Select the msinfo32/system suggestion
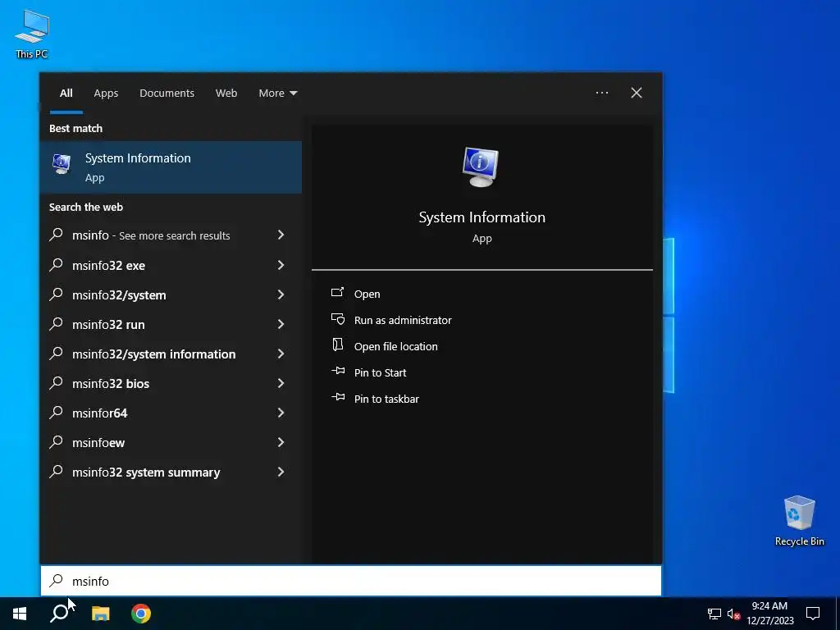Screen dimensions: 840x630 [x=171, y=294]
